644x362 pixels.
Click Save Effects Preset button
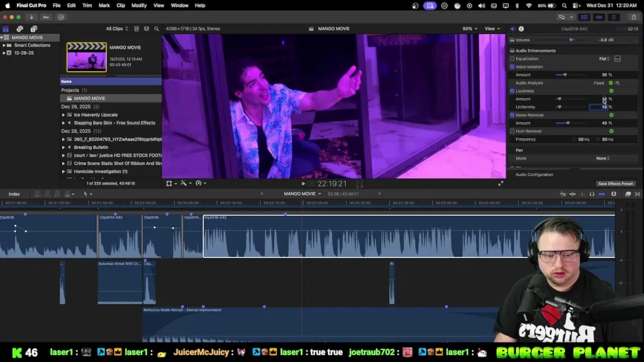tap(615, 184)
